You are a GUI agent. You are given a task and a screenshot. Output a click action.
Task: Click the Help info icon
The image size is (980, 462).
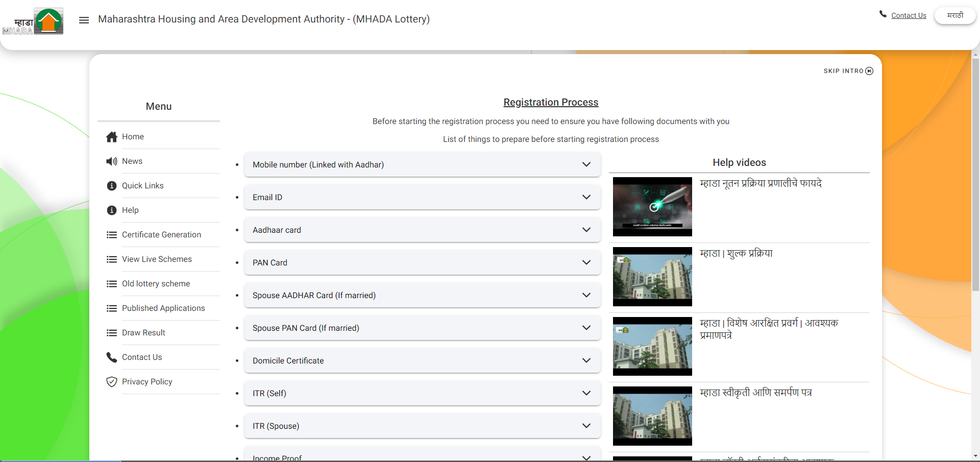click(112, 210)
